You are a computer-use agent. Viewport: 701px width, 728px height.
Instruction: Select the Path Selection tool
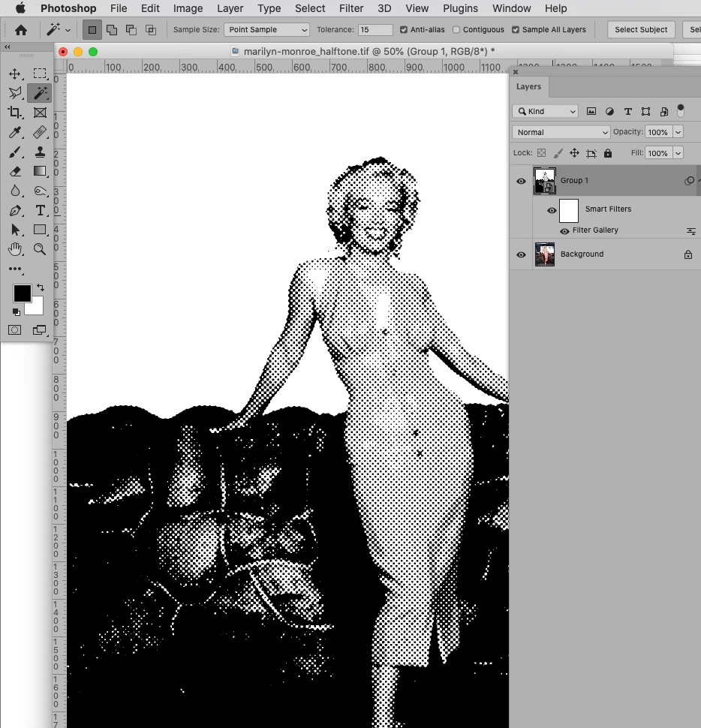(x=15, y=230)
